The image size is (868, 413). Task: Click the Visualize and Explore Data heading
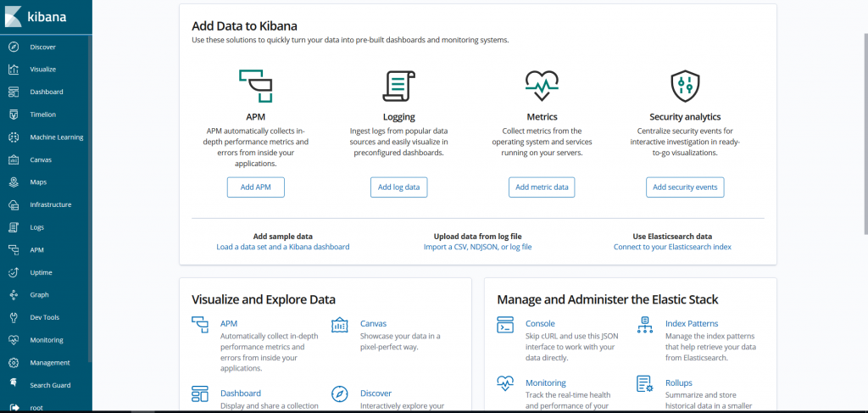point(264,299)
